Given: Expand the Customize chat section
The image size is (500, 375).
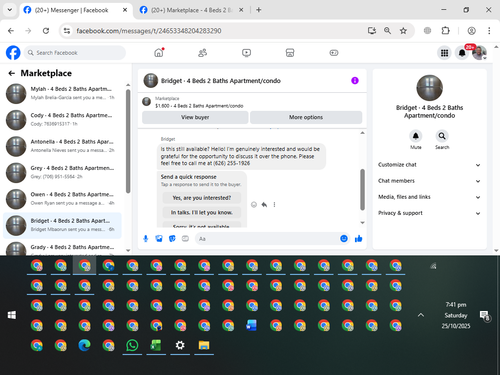Looking at the screenshot, I should tap(429, 165).
